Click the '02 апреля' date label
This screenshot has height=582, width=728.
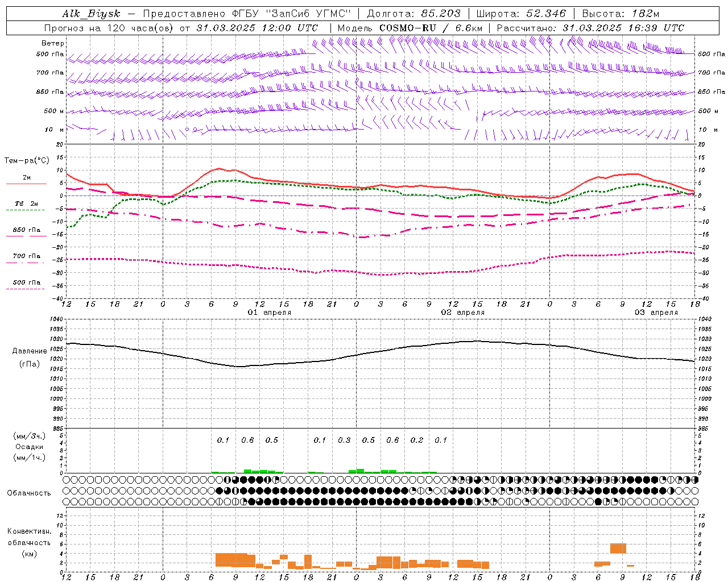(x=463, y=313)
